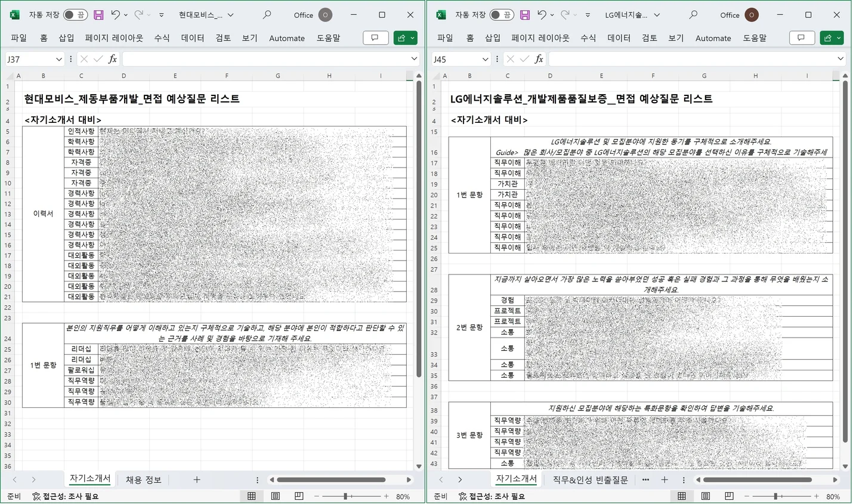Switch to Page Break Preview in 현대모비스 window
This screenshot has width=853, height=504.
point(299,496)
